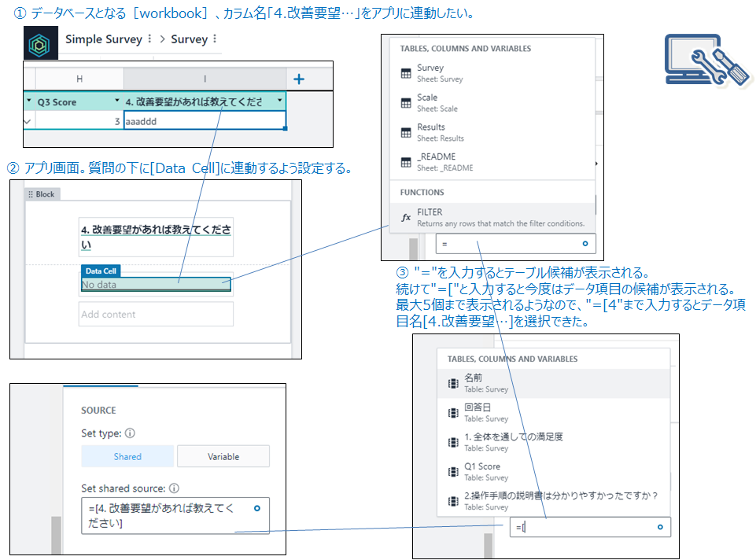Click the Block label tab
Viewport: 756px width, 560px height.
42,194
